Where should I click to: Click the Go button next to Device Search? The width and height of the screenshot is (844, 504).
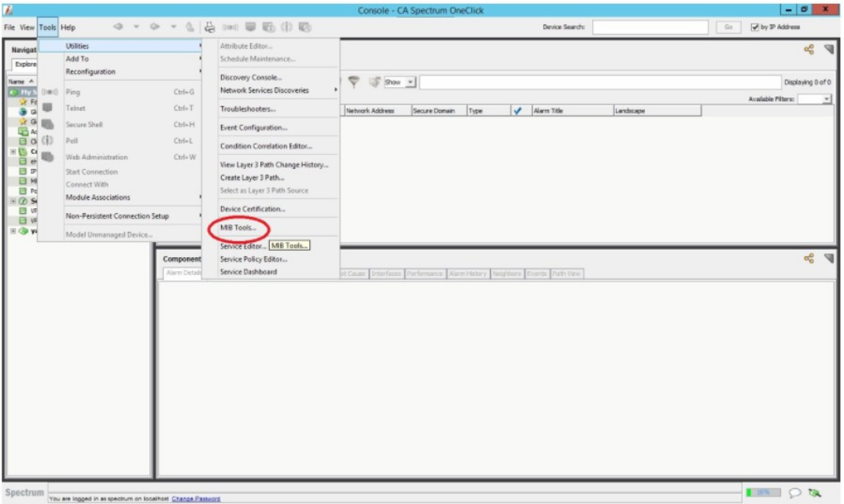coord(728,27)
